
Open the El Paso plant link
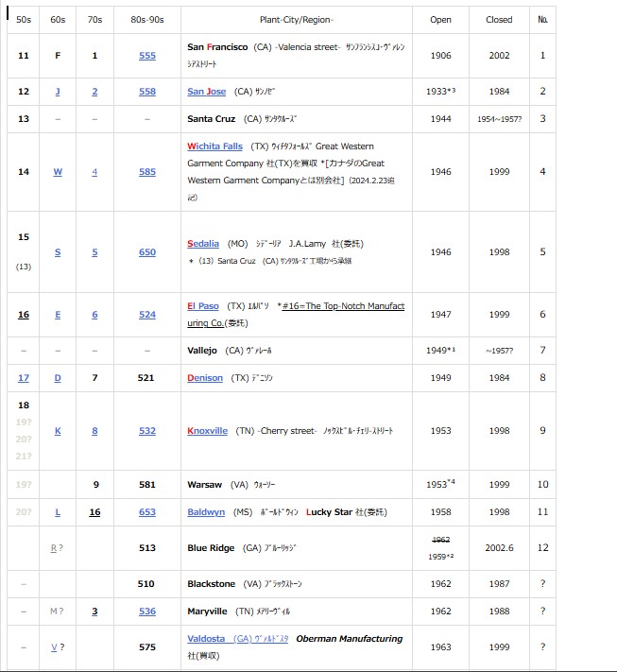pyautogui.click(x=203, y=306)
